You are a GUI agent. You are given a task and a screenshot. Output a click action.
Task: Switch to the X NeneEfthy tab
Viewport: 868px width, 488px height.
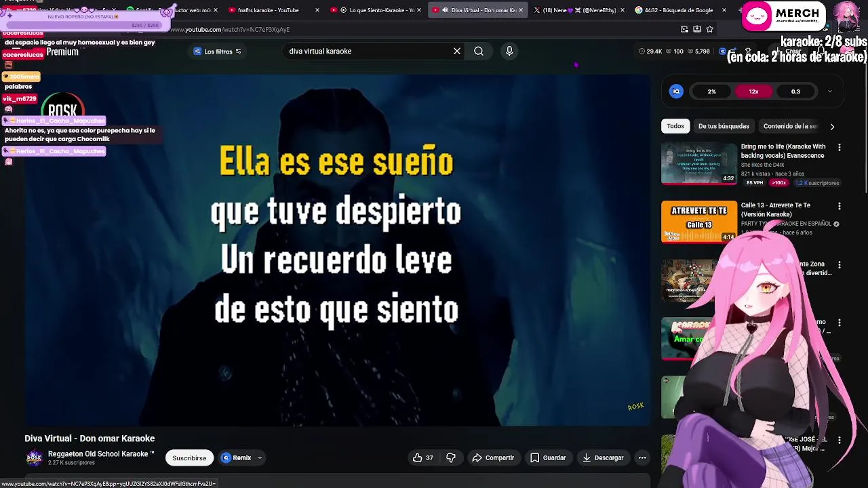[x=577, y=10]
